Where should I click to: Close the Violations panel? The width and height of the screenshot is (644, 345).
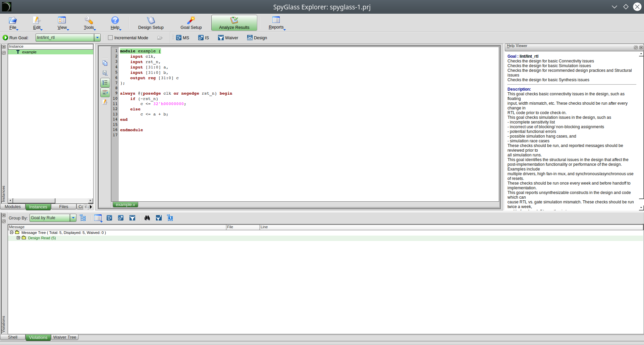pos(4,215)
